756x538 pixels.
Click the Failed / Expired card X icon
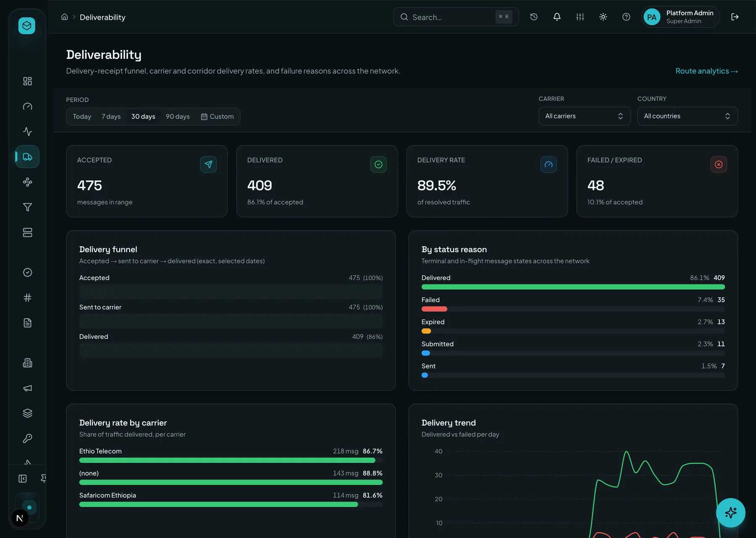[719, 164]
